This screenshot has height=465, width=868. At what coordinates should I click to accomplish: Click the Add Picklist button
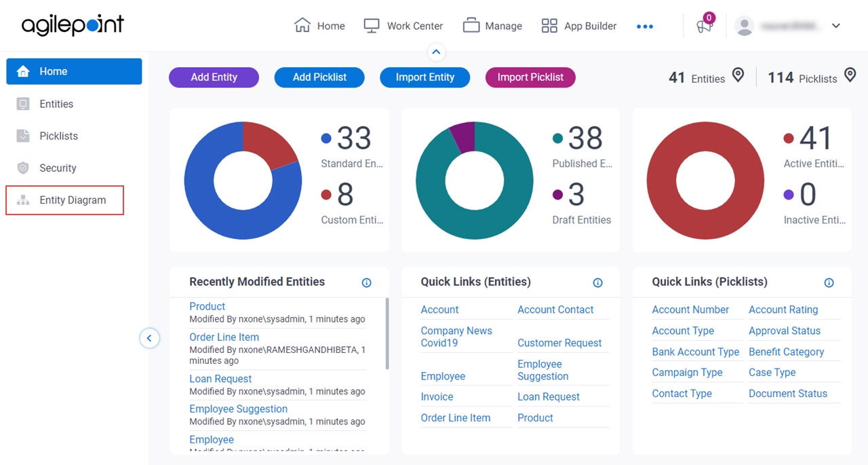tap(319, 77)
